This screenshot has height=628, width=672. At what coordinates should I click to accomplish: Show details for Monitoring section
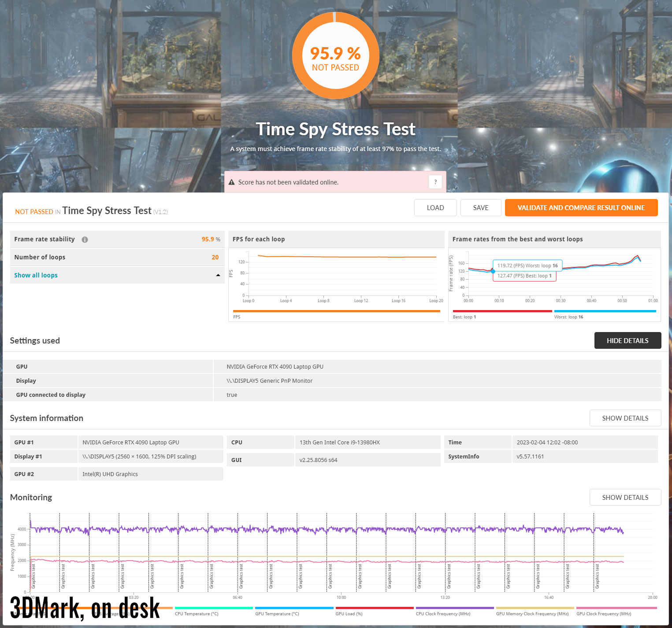pyautogui.click(x=625, y=497)
